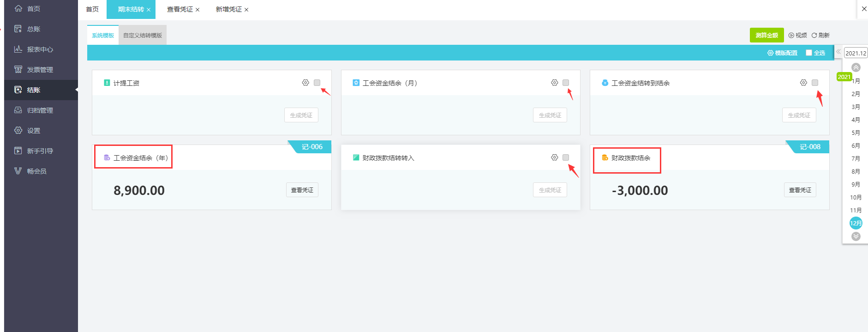This screenshot has width=868, height=332.
Task: Go to 发票管理 in sidebar
Action: (40, 70)
